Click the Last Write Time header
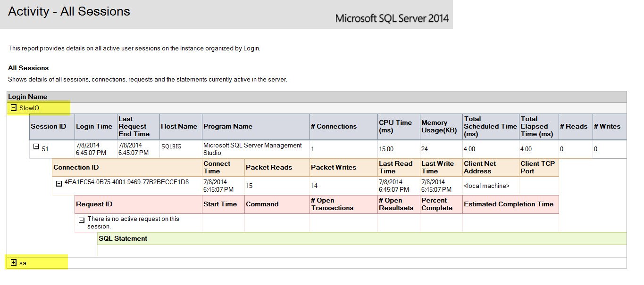This screenshot has height=285, width=644. pos(442,167)
